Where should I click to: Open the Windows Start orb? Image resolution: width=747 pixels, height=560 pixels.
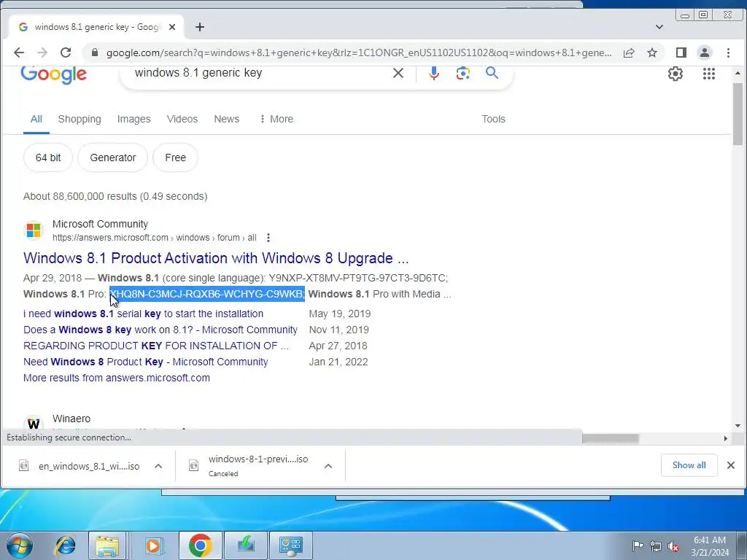(19, 545)
